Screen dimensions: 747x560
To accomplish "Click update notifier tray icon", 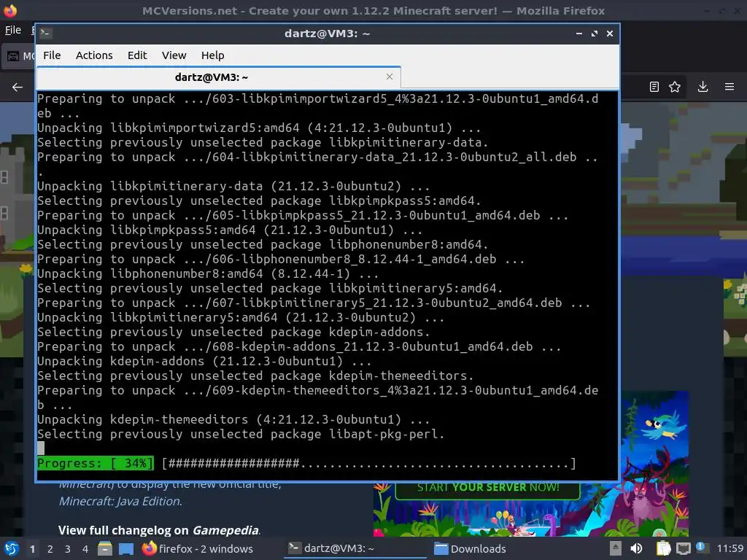I will point(702,548).
